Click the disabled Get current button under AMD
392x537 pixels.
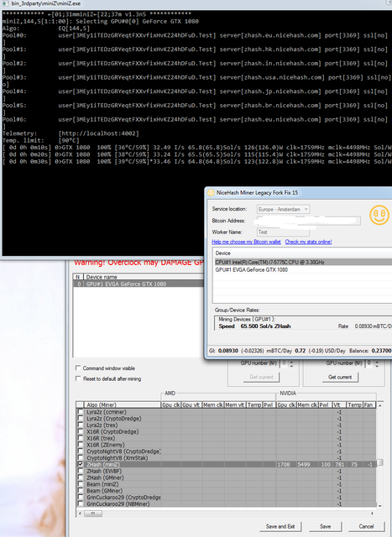(x=261, y=377)
